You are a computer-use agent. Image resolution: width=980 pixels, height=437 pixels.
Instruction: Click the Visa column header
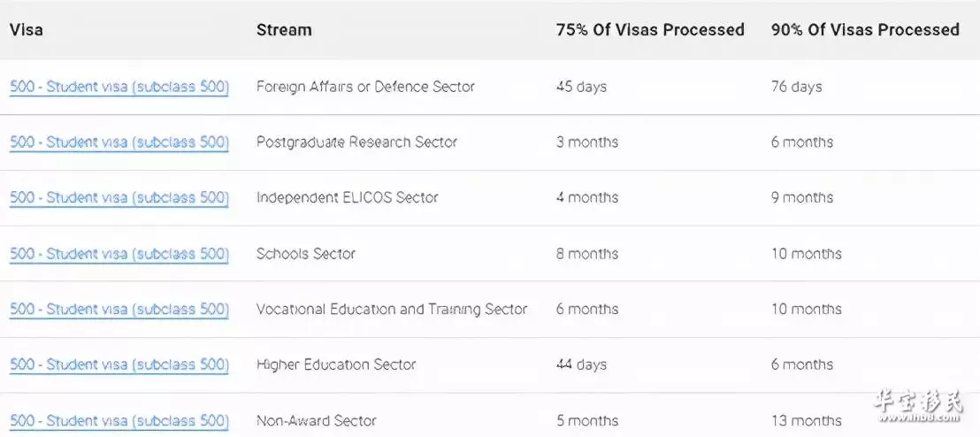click(27, 29)
